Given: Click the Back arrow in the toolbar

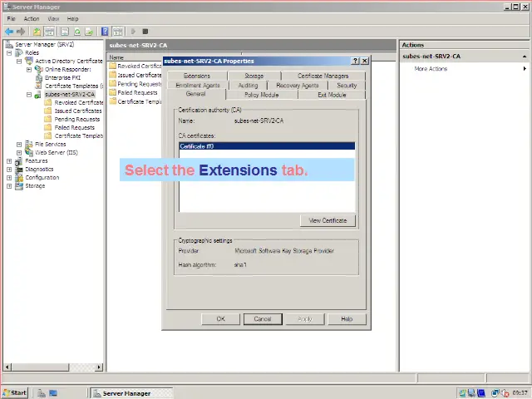Looking at the screenshot, I should [x=8, y=32].
